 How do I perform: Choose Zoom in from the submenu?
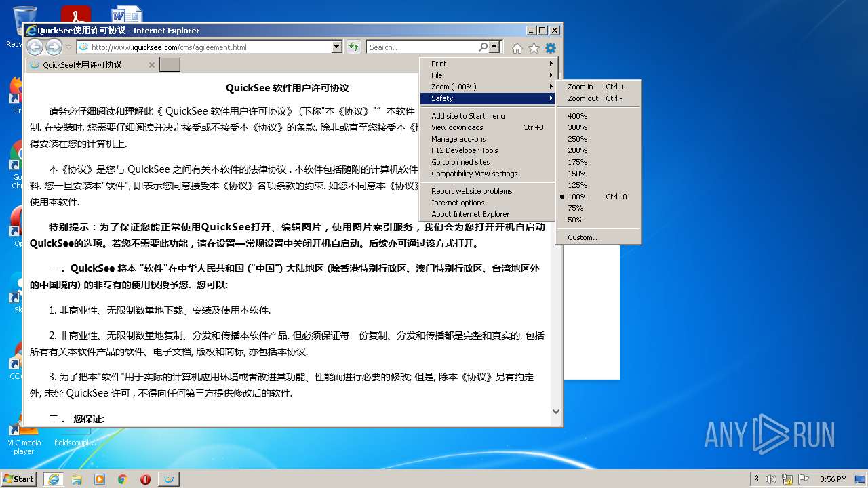[598, 87]
